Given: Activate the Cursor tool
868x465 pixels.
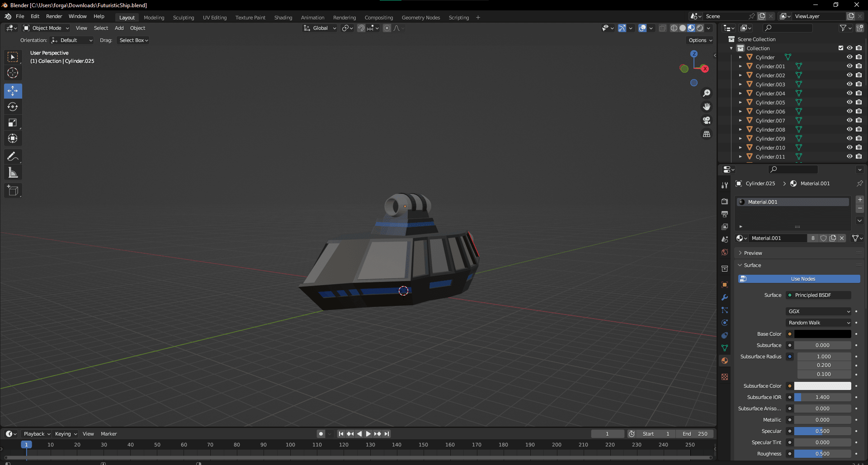Looking at the screenshot, I should click(x=13, y=73).
